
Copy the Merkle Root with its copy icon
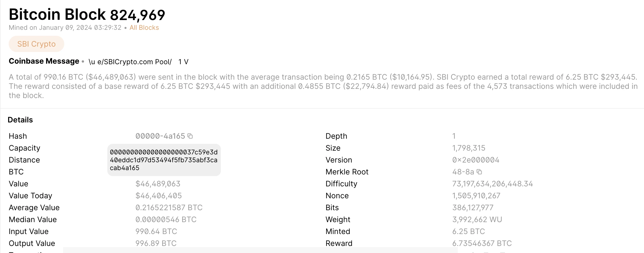click(x=479, y=172)
